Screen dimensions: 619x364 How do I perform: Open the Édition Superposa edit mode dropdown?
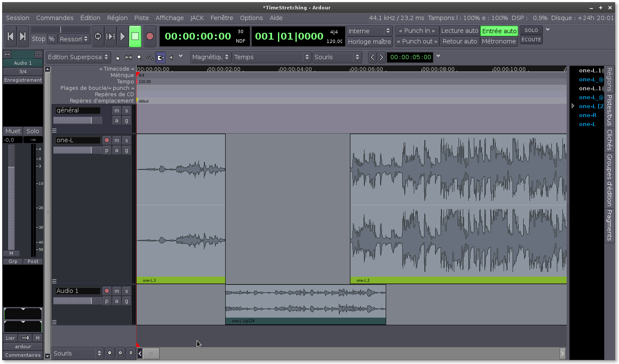coord(78,57)
